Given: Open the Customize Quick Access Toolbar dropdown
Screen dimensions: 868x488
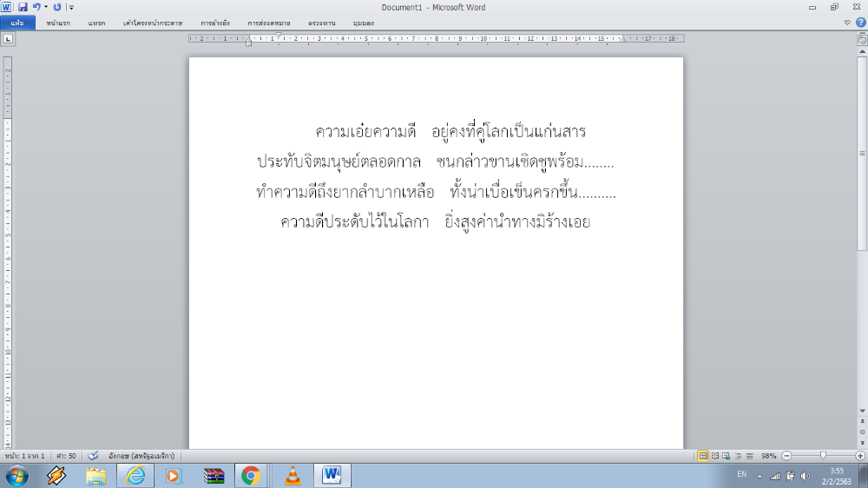Looking at the screenshot, I should pos(71,7).
